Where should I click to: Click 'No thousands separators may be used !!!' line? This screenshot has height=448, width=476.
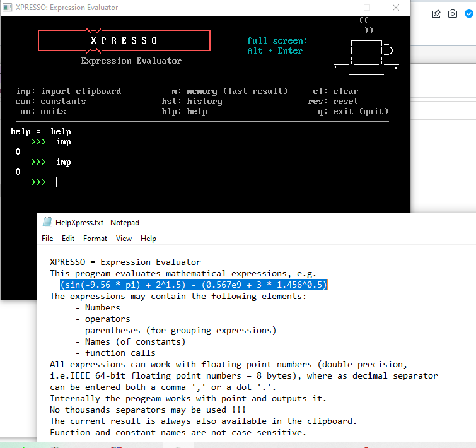click(x=148, y=410)
